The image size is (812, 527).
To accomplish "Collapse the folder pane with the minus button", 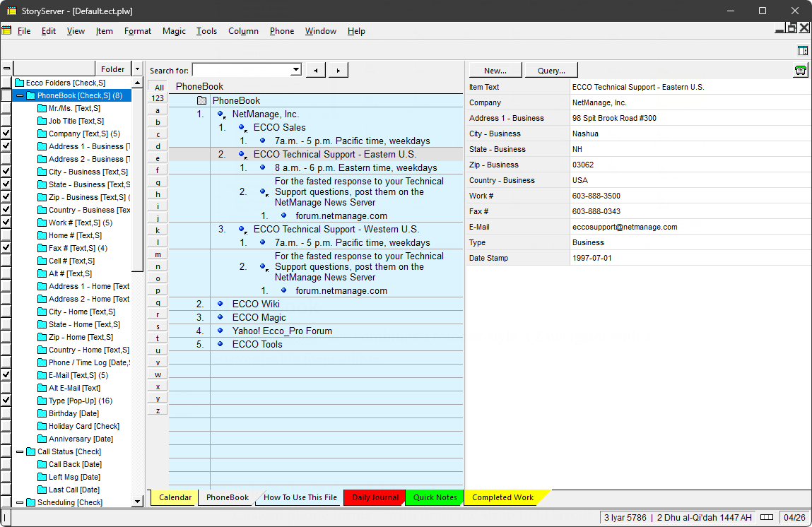I will pos(6,69).
